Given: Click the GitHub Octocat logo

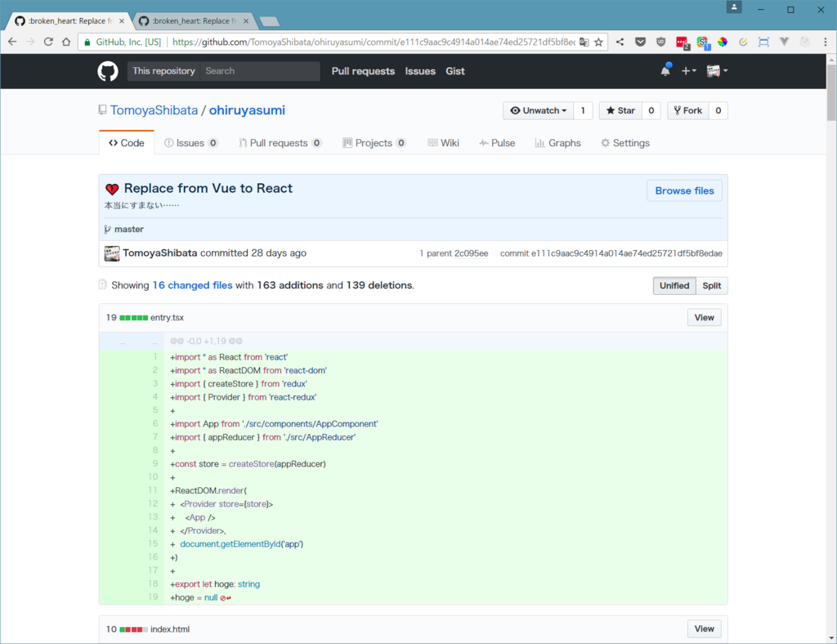Looking at the screenshot, I should pos(108,71).
